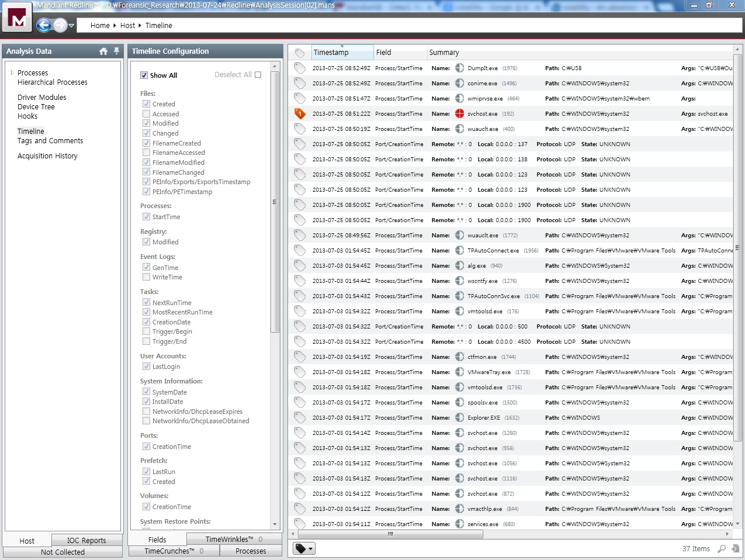
Task: Open the TimeCrunches tab
Action: coord(174,551)
